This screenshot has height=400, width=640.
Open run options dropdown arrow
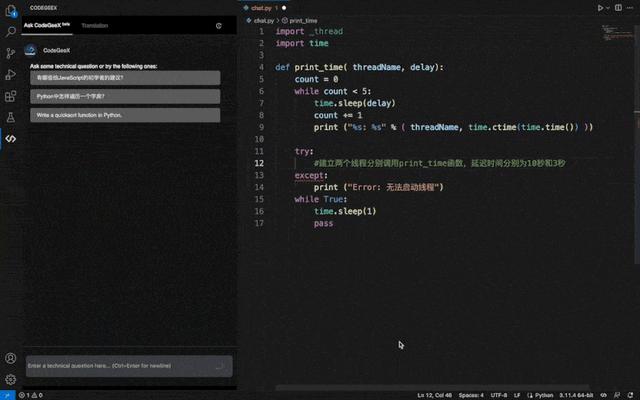(x=607, y=8)
